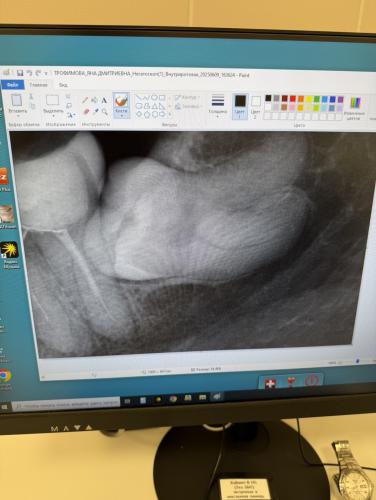Switch to the Главная ribbon tab
The image size is (376, 500).
pyautogui.click(x=38, y=85)
